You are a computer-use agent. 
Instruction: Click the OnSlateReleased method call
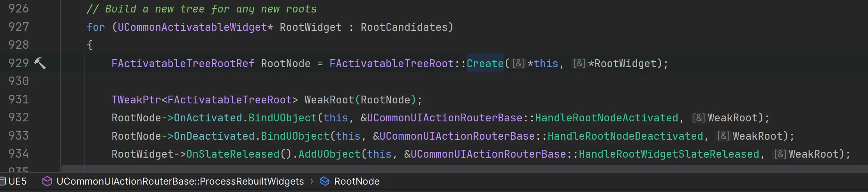click(232, 154)
